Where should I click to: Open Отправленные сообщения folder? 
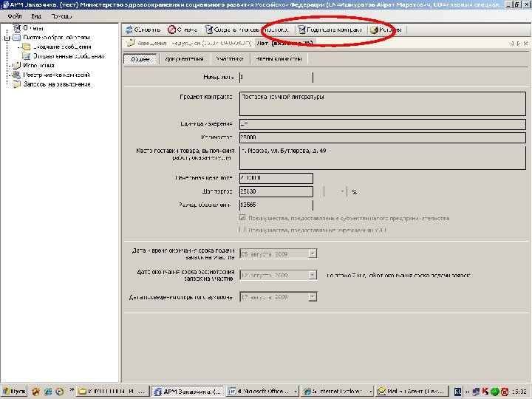click(63, 56)
